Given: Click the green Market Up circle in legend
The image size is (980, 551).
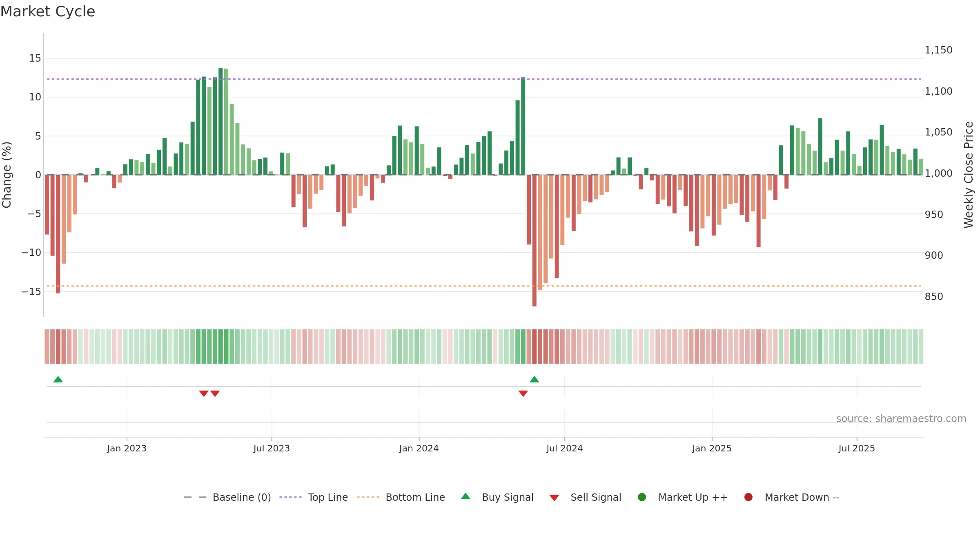Looking at the screenshot, I should point(642,497).
